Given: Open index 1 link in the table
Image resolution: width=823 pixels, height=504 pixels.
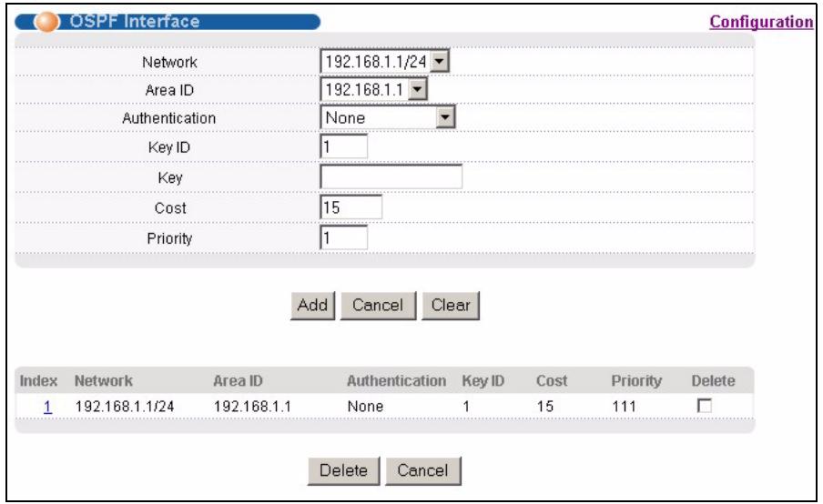Looking at the screenshot, I should [47, 407].
